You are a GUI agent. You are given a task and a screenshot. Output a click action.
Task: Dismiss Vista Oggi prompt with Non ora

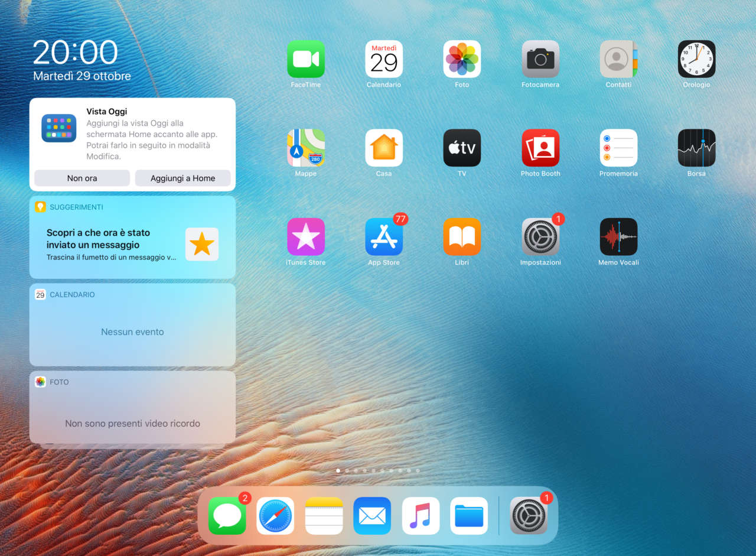click(x=82, y=178)
